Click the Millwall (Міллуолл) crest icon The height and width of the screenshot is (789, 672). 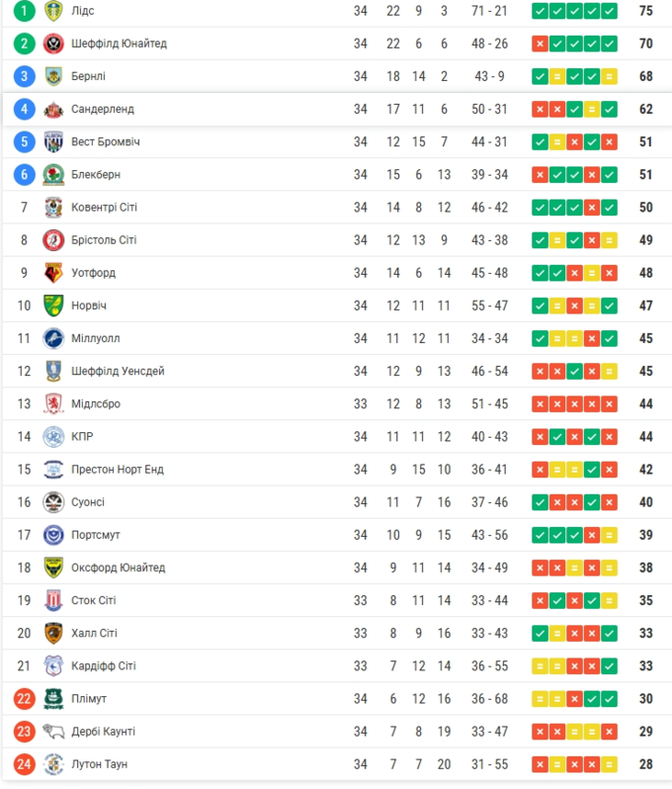click(53, 338)
